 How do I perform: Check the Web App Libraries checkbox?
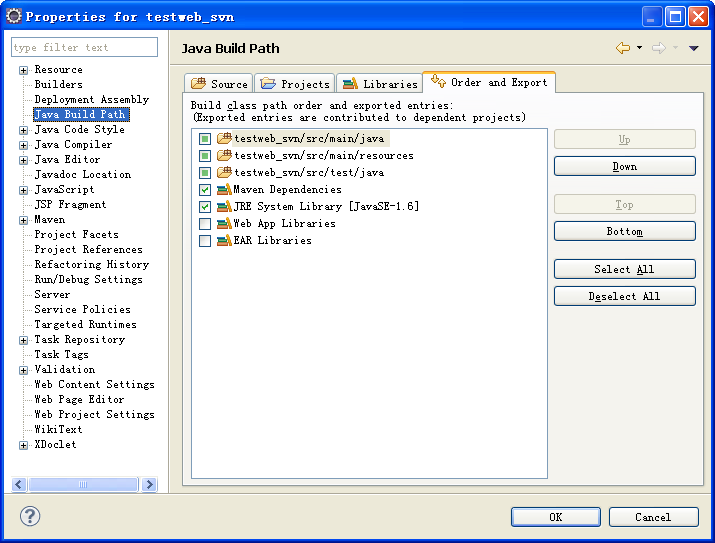pos(205,224)
